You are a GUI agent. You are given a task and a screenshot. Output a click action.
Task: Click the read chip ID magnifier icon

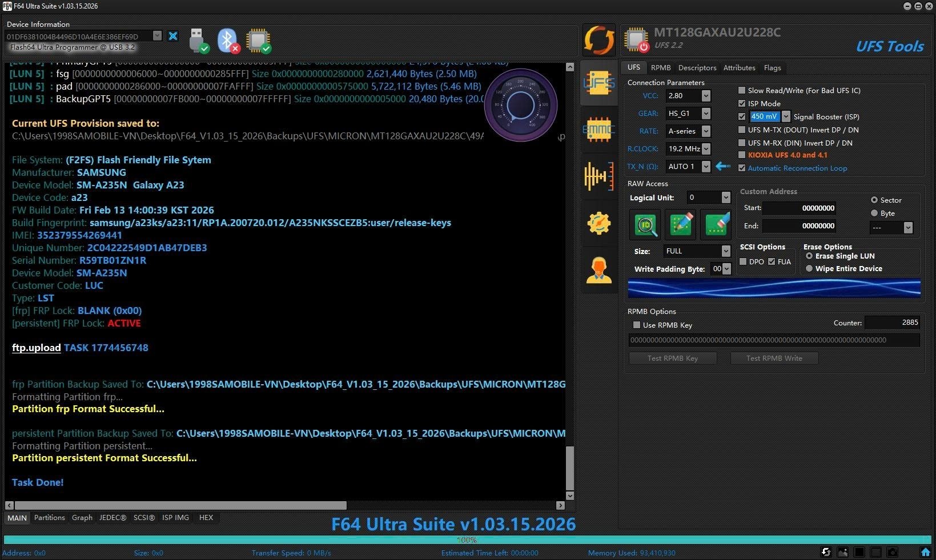tap(645, 224)
